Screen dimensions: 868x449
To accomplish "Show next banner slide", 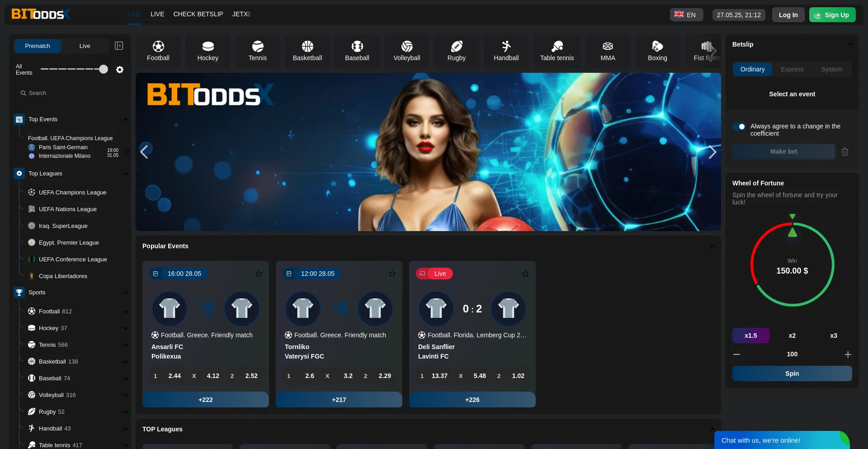I will pyautogui.click(x=712, y=151).
